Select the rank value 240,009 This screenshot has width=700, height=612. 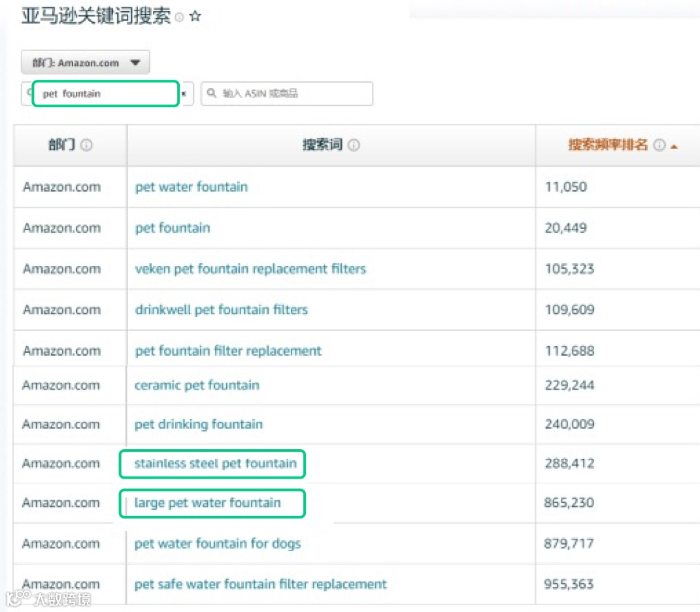point(569,424)
